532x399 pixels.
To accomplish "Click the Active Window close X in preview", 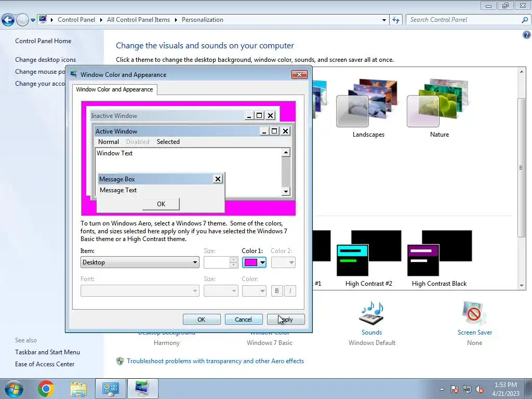I will pos(286,131).
